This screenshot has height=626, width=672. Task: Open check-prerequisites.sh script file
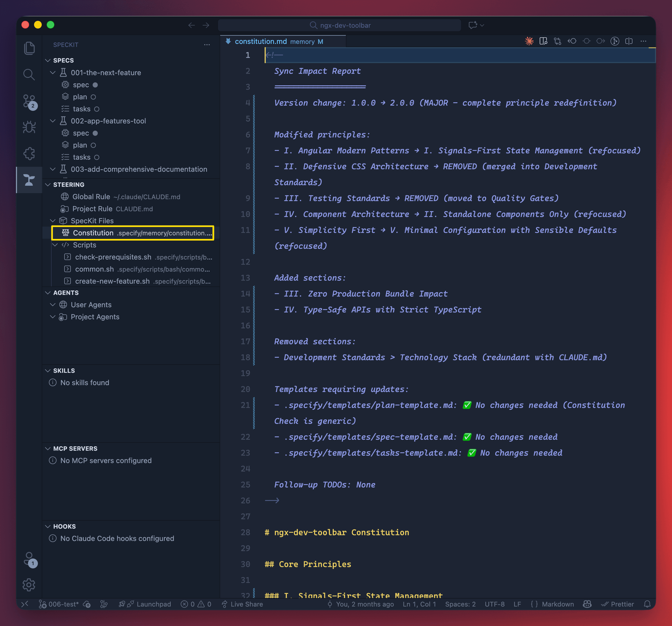coord(113,257)
